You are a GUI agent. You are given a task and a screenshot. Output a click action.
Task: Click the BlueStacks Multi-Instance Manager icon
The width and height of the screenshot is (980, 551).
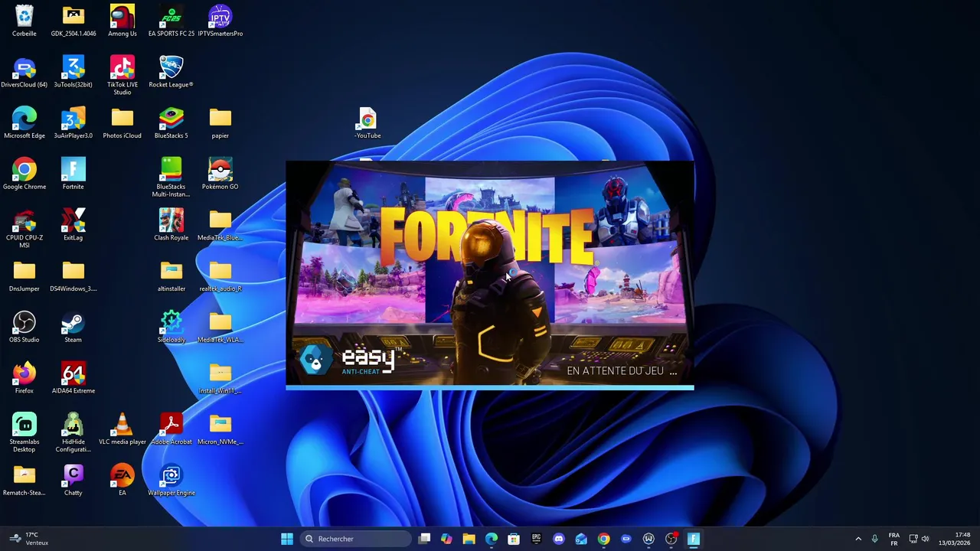171,177
